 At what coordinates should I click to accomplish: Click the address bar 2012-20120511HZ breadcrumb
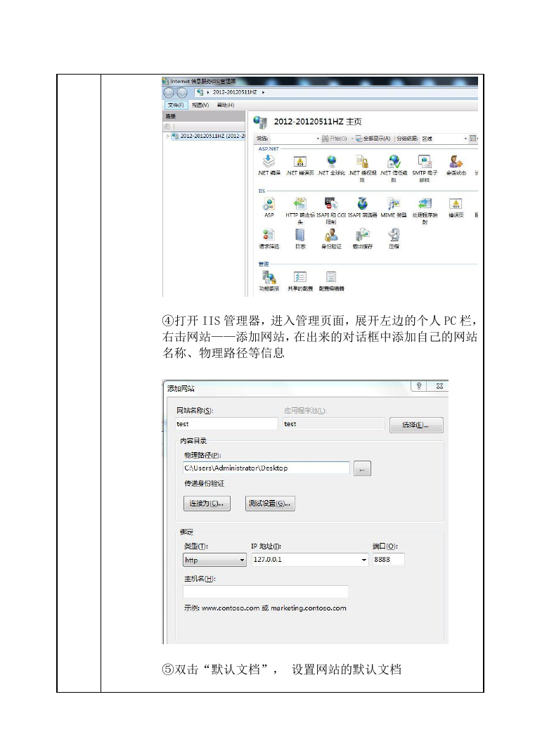click(235, 92)
